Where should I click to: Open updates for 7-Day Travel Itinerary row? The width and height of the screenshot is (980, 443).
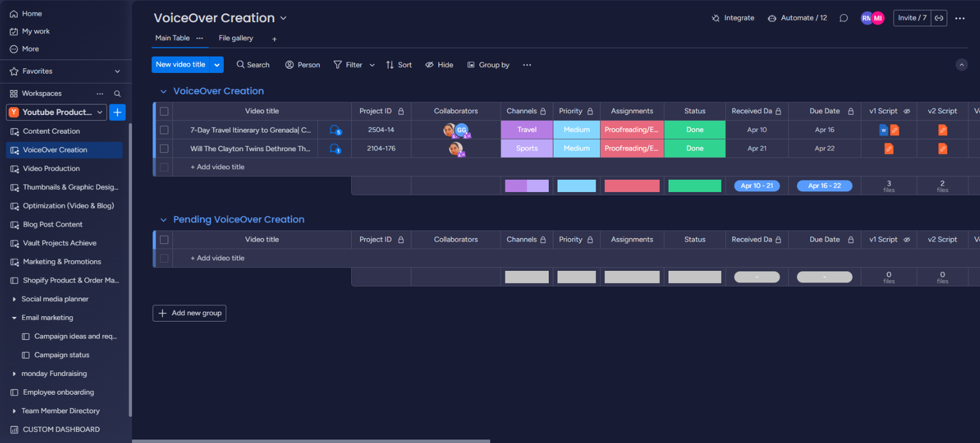point(335,130)
